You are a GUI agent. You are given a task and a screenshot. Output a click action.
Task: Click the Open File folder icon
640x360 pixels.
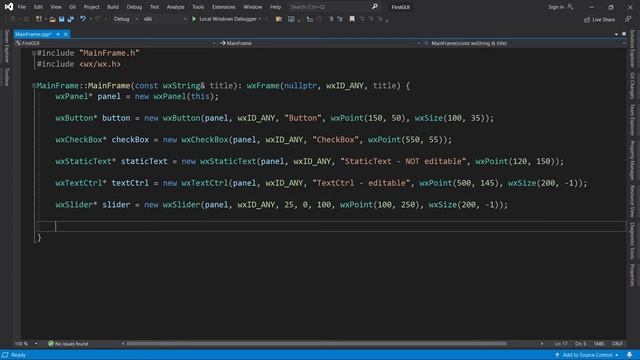[x=52, y=19]
